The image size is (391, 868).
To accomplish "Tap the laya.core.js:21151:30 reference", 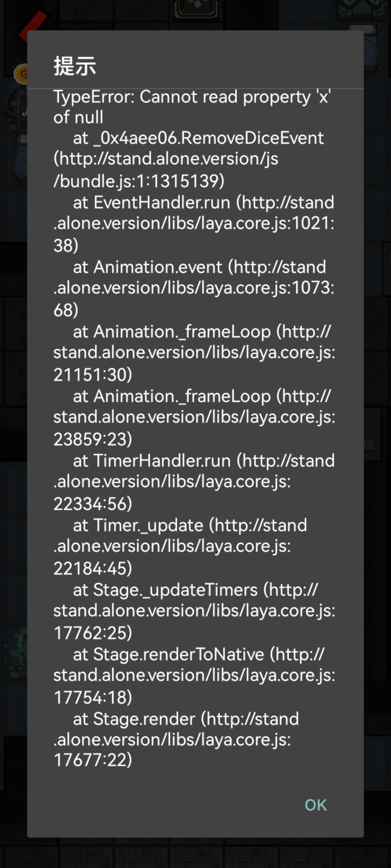I will tap(194, 363).
